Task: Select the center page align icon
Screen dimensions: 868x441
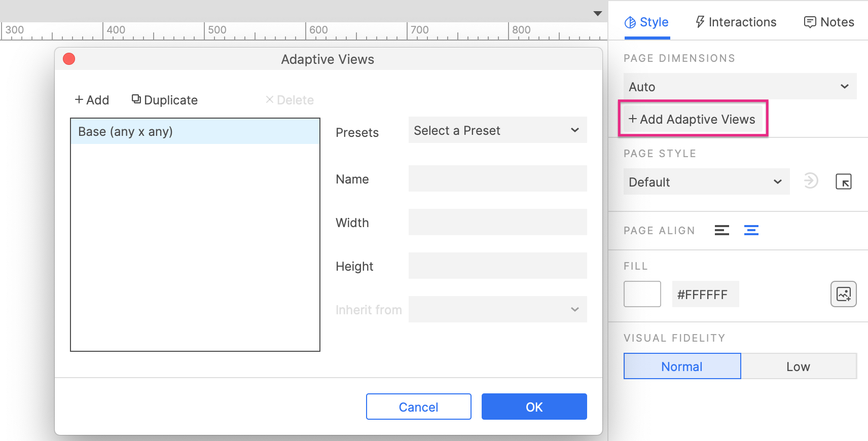Action: pyautogui.click(x=751, y=231)
